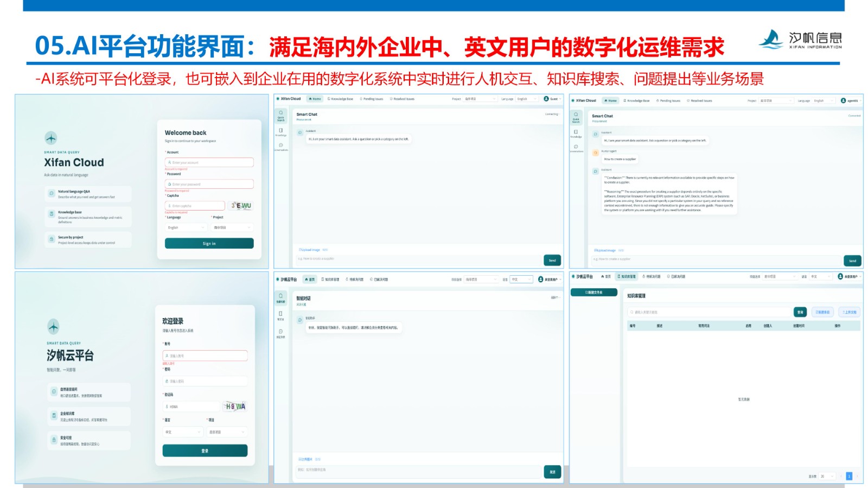
Task: Click the Sign in button
Action: [209, 243]
